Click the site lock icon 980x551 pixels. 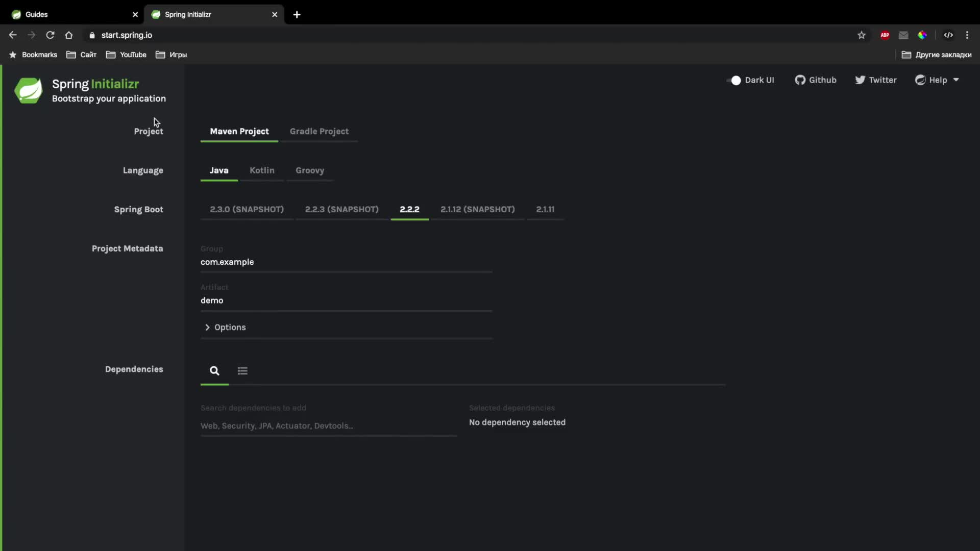click(x=92, y=35)
